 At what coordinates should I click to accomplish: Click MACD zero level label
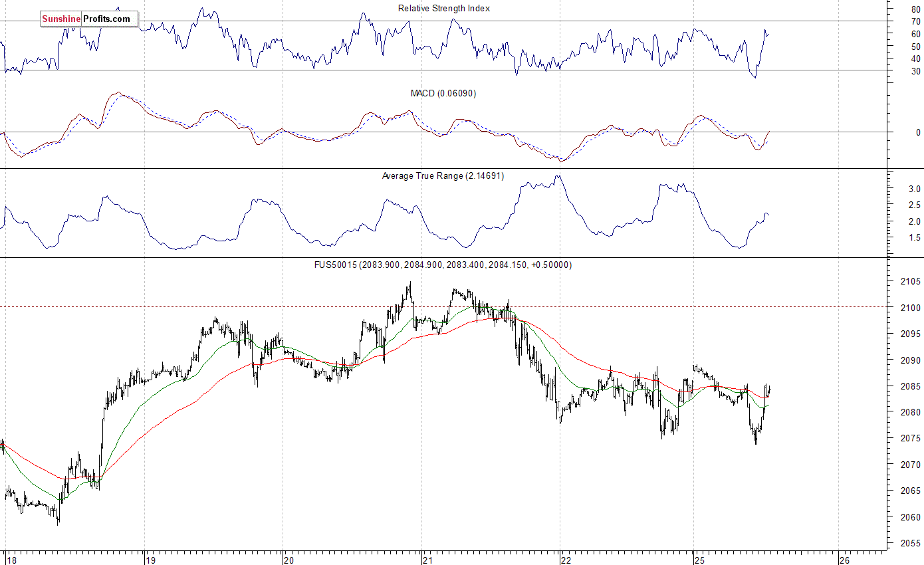click(918, 132)
